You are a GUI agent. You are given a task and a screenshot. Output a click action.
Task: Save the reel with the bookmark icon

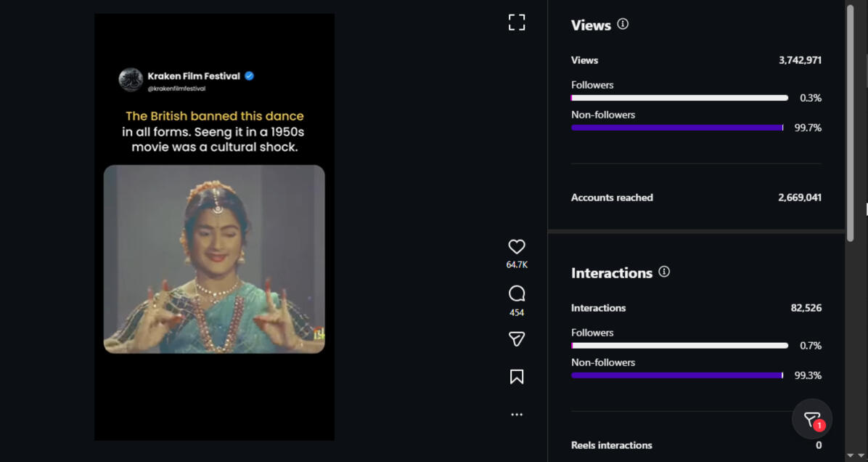click(x=517, y=377)
